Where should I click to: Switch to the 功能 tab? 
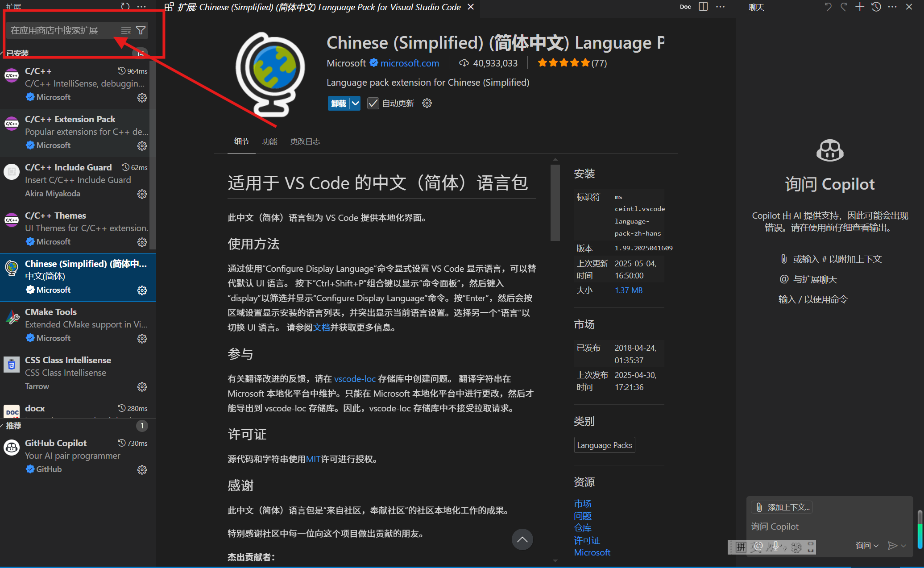[x=269, y=141]
